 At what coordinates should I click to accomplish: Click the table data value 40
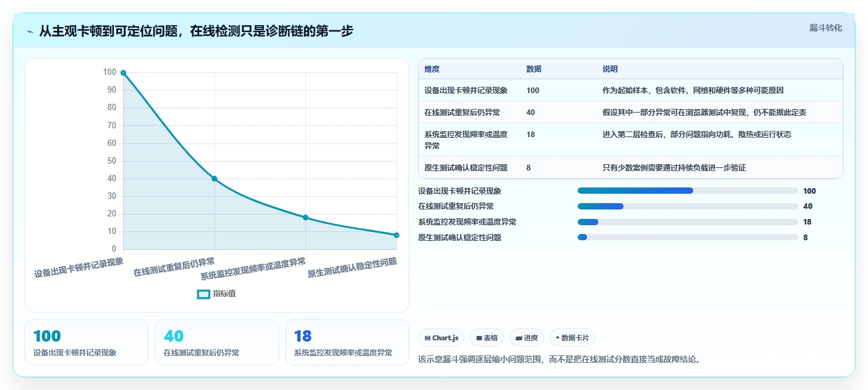click(530, 113)
